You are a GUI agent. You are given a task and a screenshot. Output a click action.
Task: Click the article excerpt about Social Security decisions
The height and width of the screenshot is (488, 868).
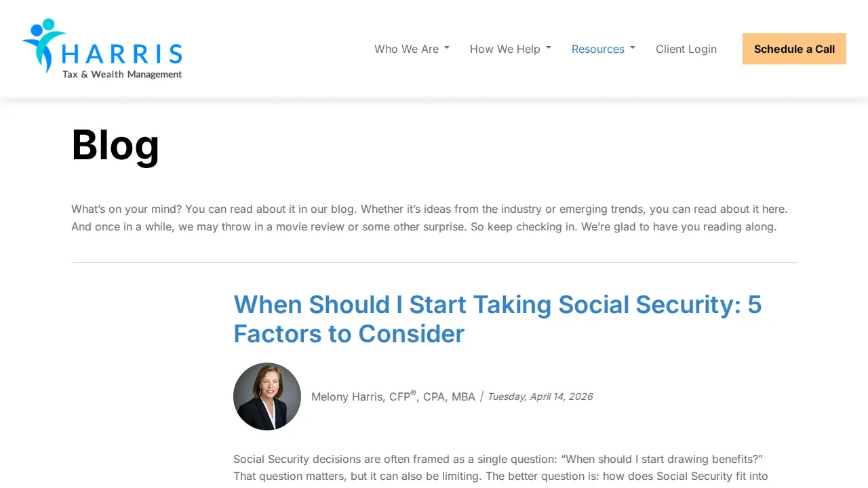500,468
